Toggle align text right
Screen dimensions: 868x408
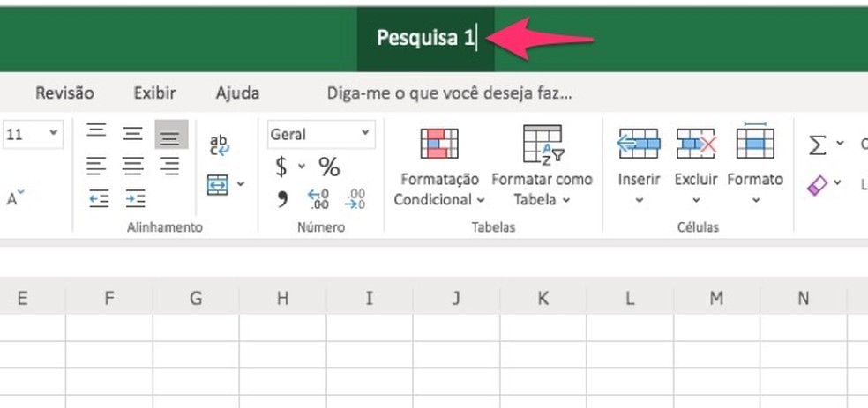(169, 166)
